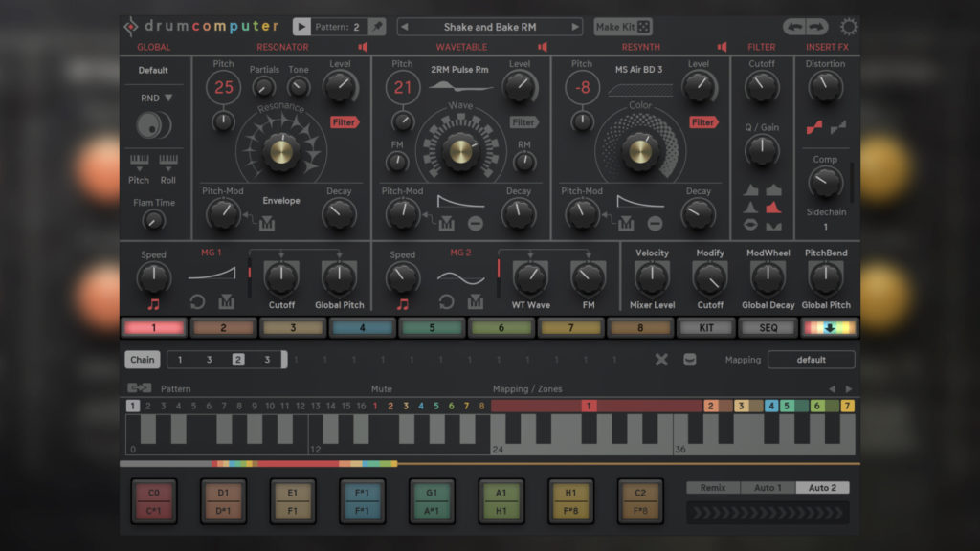Click the multicolor download arrow button
980x551 pixels.
pyautogui.click(x=830, y=328)
